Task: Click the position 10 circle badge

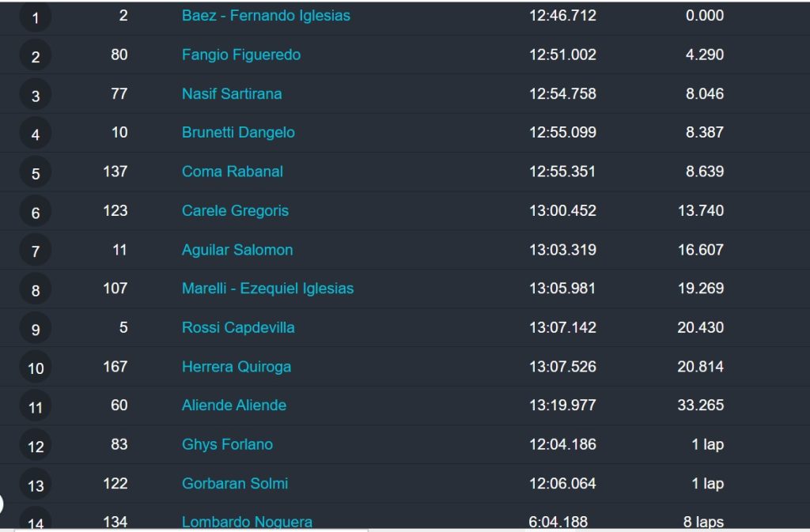Action: tap(35, 368)
